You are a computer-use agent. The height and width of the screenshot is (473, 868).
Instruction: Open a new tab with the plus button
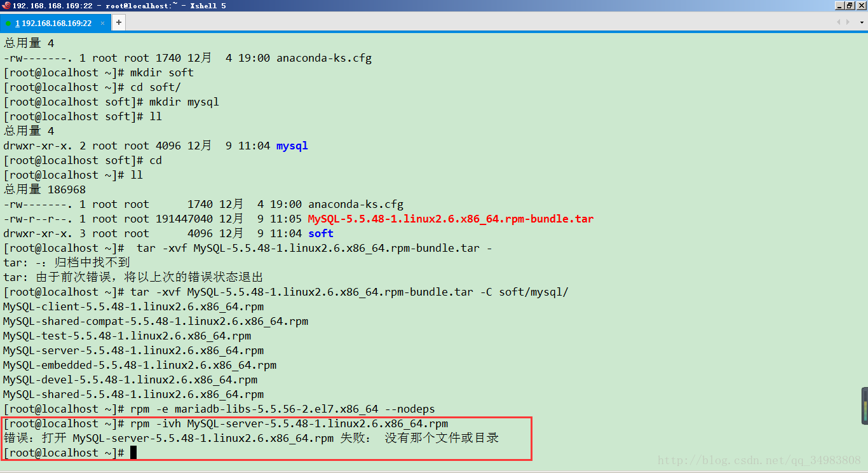pos(118,23)
